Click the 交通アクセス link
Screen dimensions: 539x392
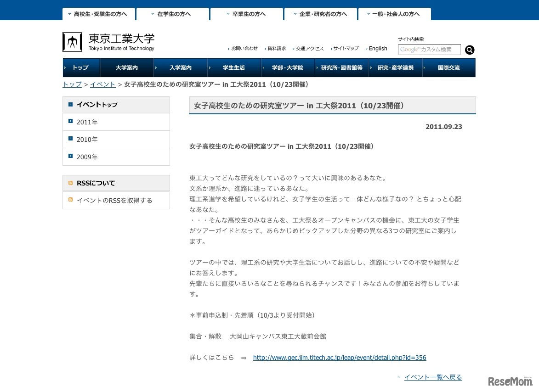point(310,48)
